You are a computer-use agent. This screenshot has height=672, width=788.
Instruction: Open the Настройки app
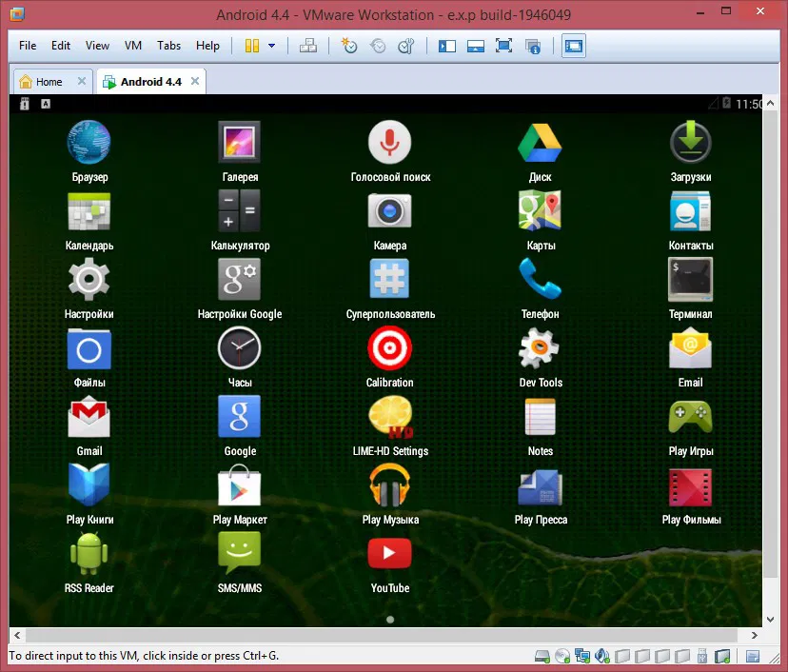(89, 279)
